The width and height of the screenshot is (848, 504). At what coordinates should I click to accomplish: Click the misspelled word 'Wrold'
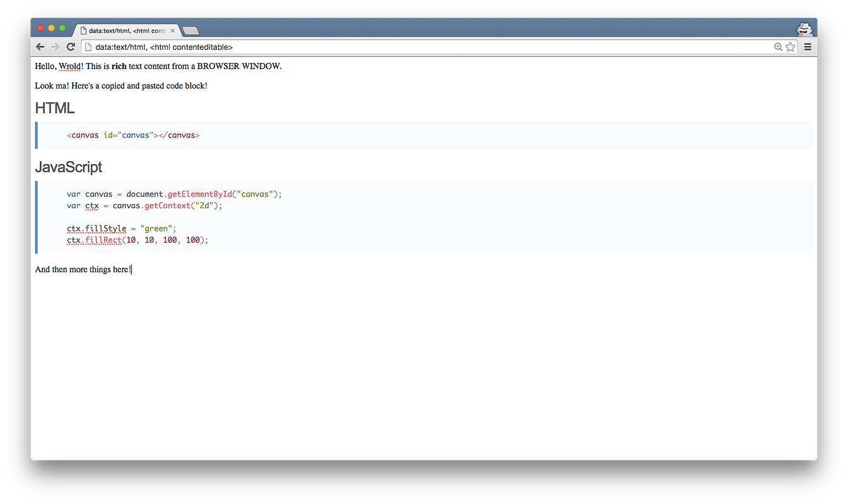(70, 66)
